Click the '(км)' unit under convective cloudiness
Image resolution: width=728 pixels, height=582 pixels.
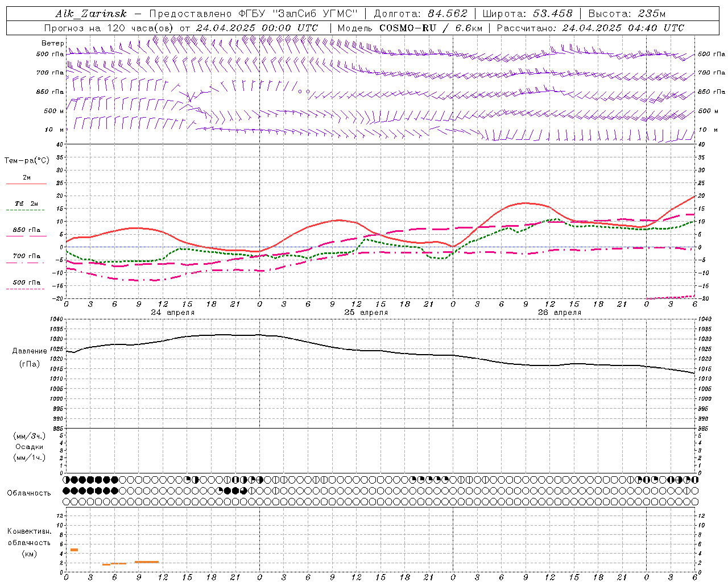(x=29, y=554)
